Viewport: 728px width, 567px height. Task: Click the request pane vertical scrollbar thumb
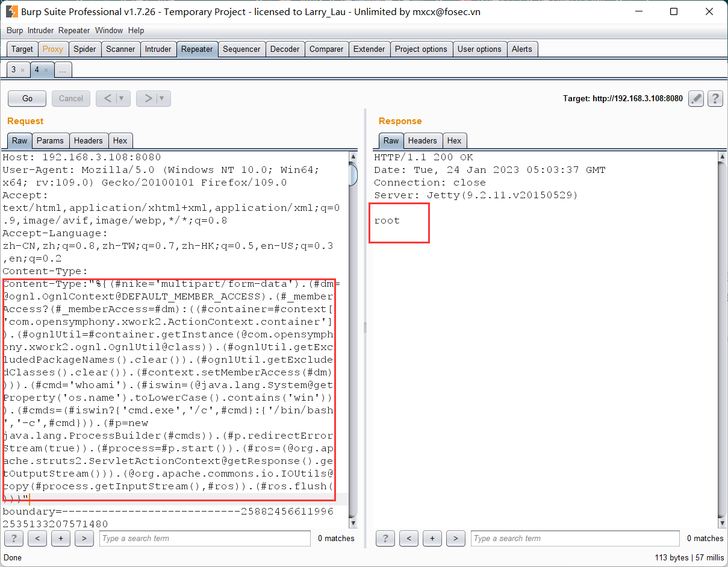click(x=353, y=174)
